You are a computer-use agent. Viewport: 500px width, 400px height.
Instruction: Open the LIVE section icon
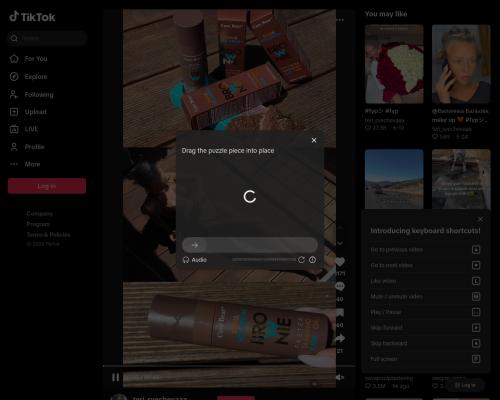14,129
